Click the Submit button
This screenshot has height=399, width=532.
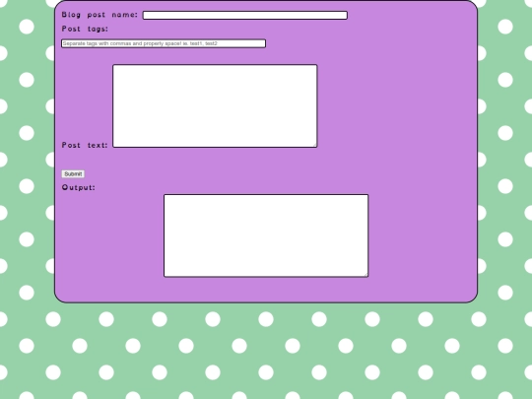[73, 174]
